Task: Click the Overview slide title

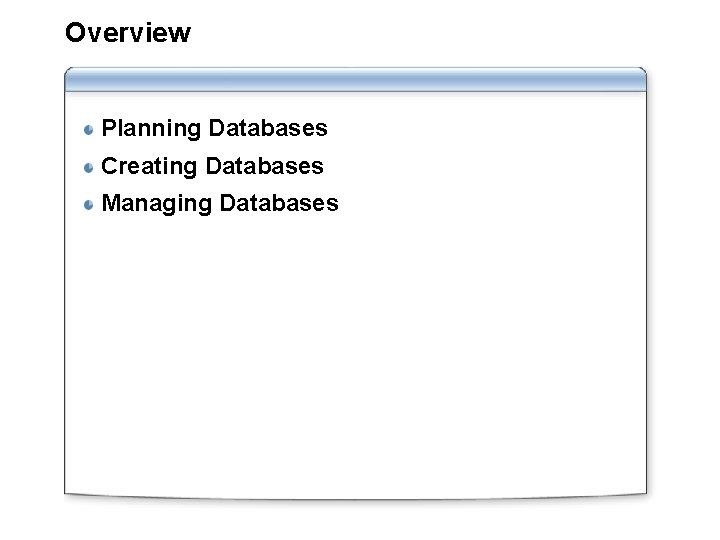Action: coord(128,33)
